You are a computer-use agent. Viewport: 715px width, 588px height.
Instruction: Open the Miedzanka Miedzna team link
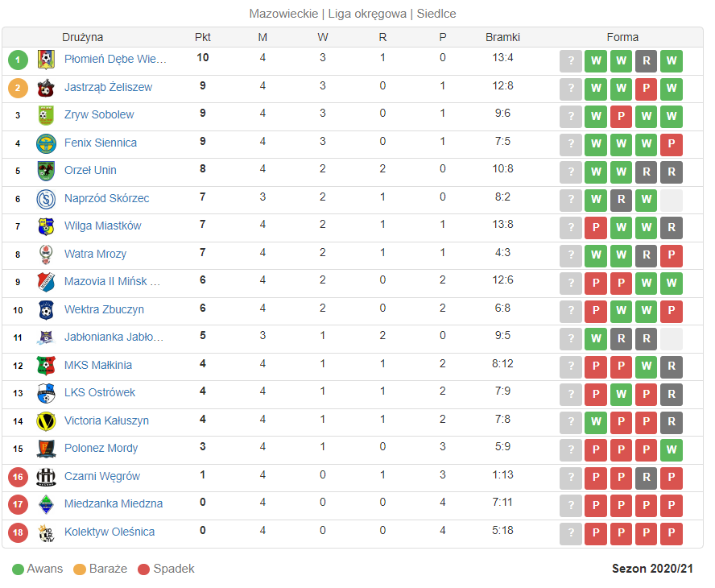[113, 503]
